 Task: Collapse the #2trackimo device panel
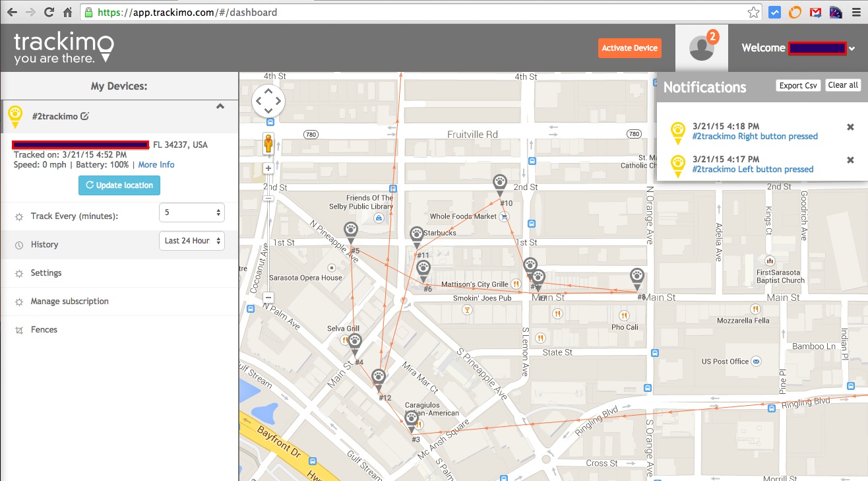pyautogui.click(x=220, y=106)
